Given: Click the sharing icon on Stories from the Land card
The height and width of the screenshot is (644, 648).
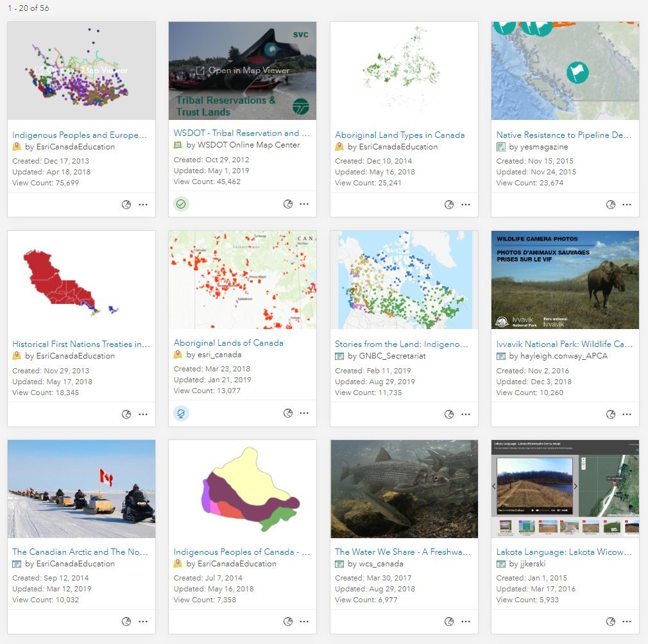Looking at the screenshot, I should click(x=449, y=414).
